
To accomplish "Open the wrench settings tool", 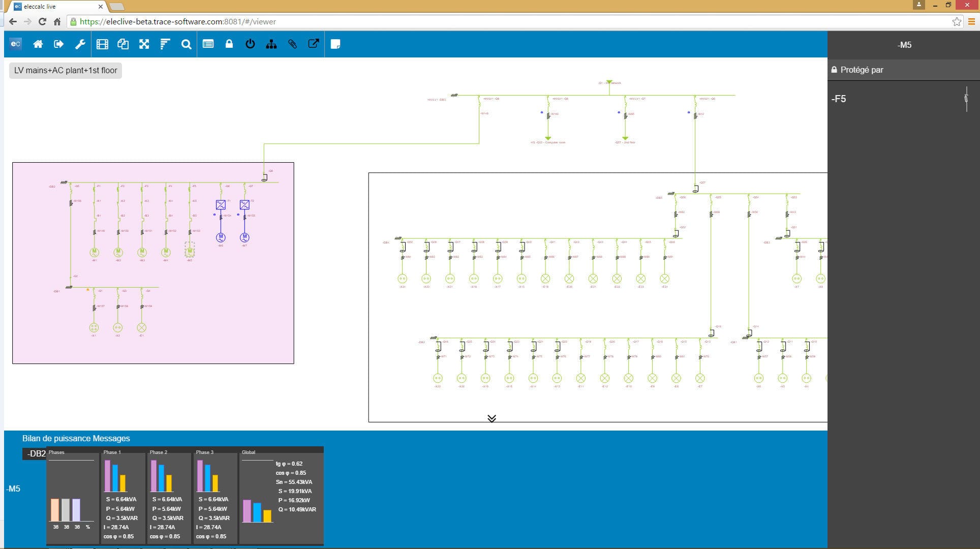I will point(80,44).
